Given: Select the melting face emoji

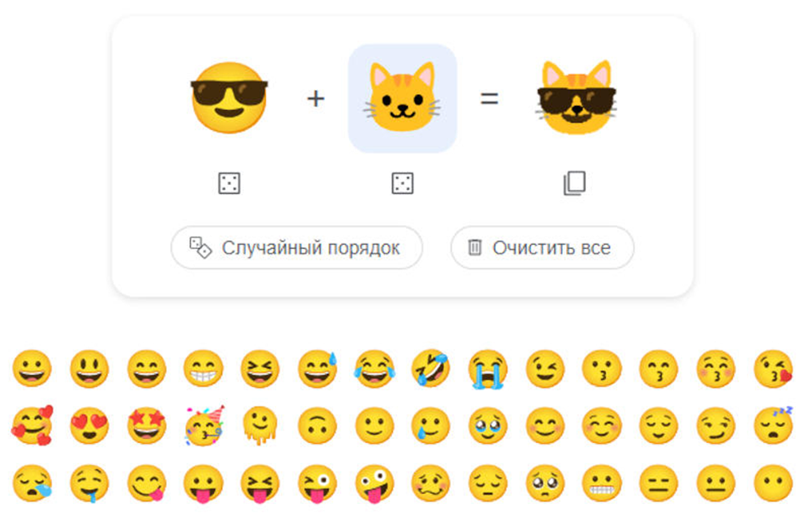Looking at the screenshot, I should tap(260, 426).
